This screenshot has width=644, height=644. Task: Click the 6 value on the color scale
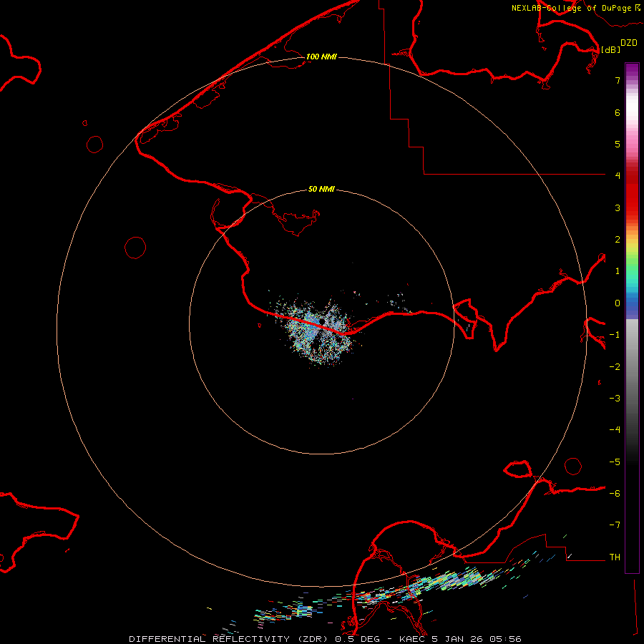tap(618, 112)
